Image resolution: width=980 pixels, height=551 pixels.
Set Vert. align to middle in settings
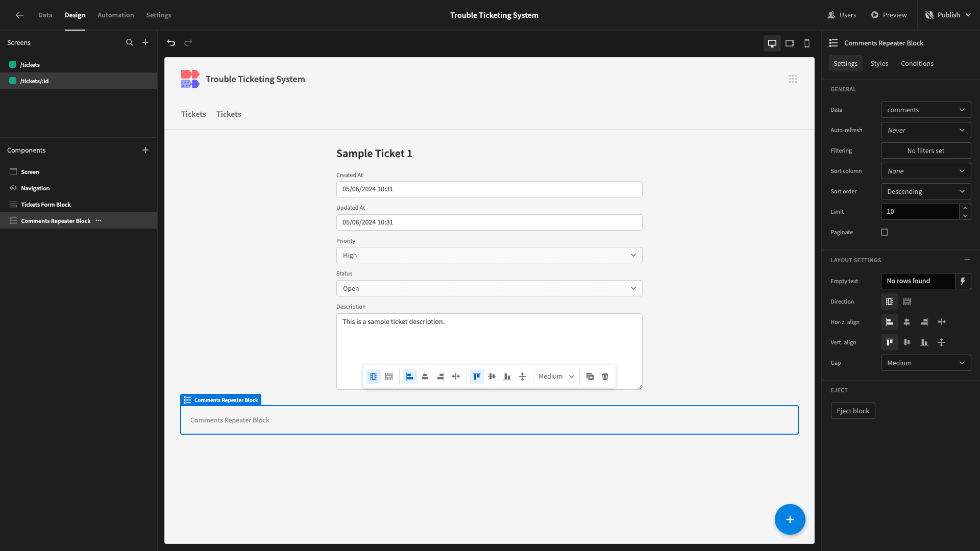click(x=907, y=342)
